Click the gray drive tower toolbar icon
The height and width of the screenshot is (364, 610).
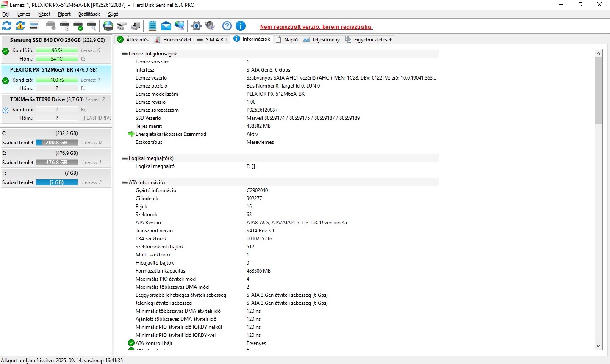coord(136,26)
